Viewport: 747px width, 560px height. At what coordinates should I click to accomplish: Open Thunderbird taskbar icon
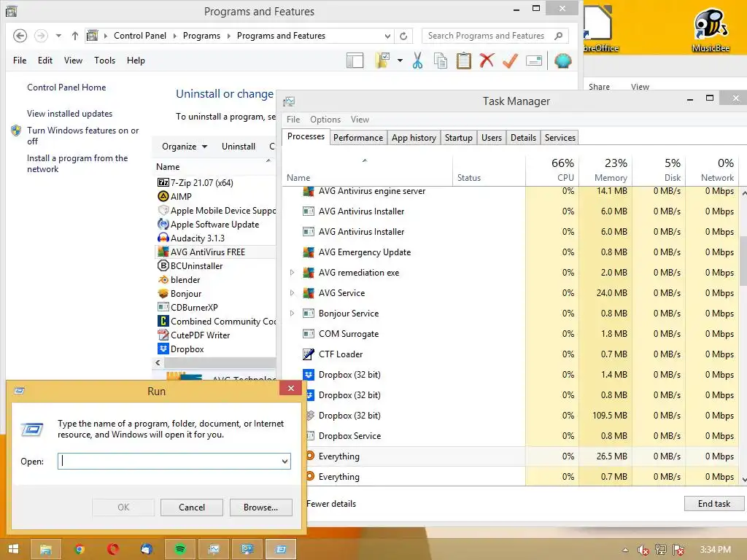pos(147,550)
